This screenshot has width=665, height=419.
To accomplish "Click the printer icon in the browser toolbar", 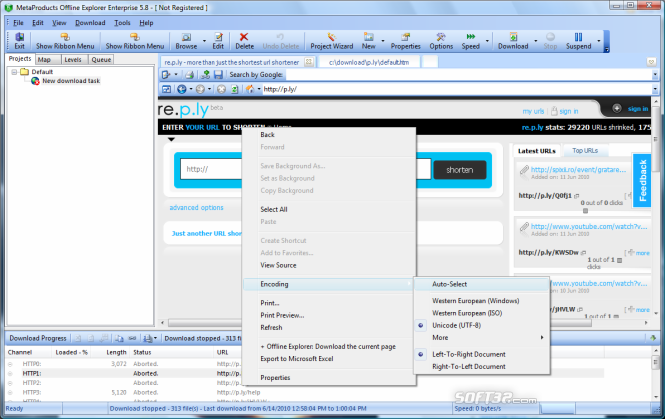I will 190,75.
